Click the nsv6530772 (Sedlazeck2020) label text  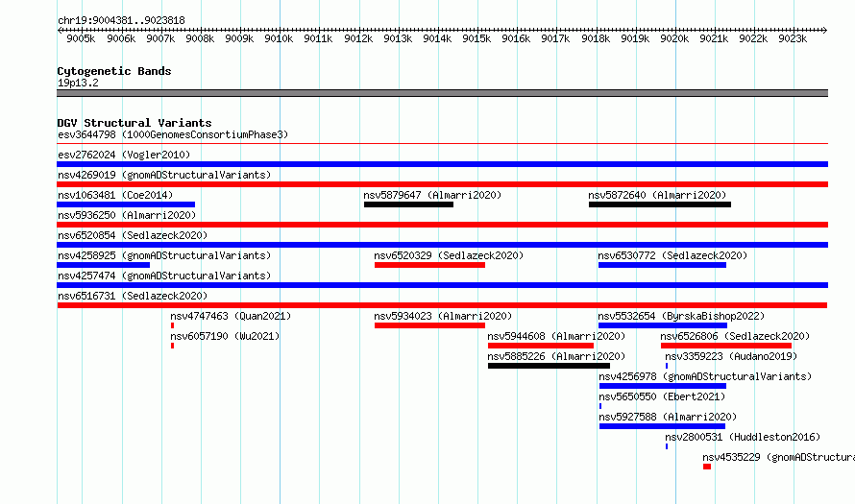point(672,255)
